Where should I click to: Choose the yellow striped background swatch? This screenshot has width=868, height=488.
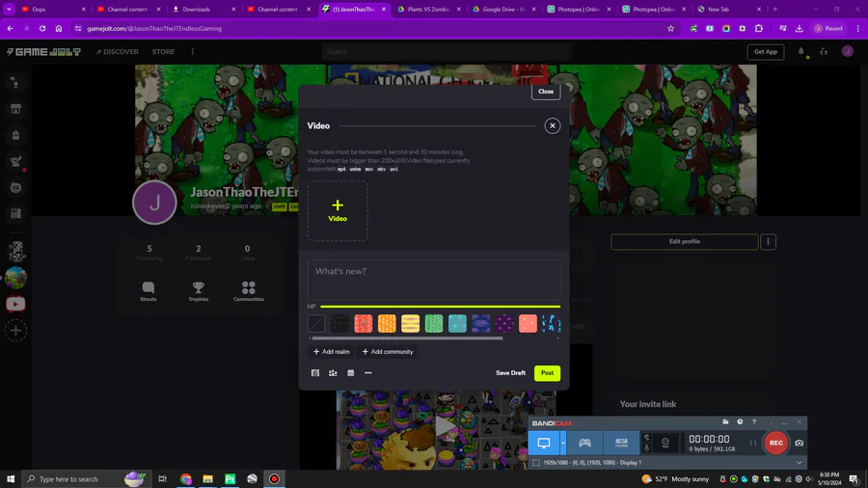click(x=410, y=323)
